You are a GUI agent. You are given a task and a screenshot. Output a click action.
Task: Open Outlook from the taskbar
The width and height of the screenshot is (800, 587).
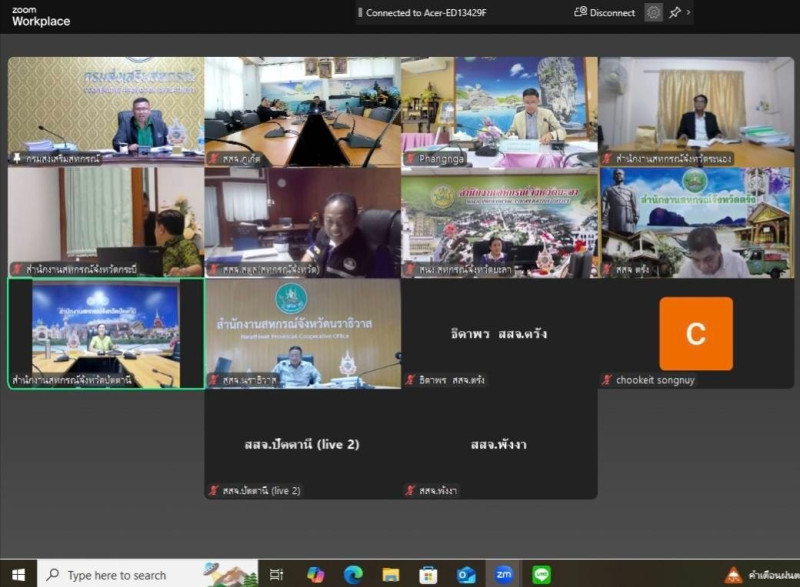click(x=466, y=575)
